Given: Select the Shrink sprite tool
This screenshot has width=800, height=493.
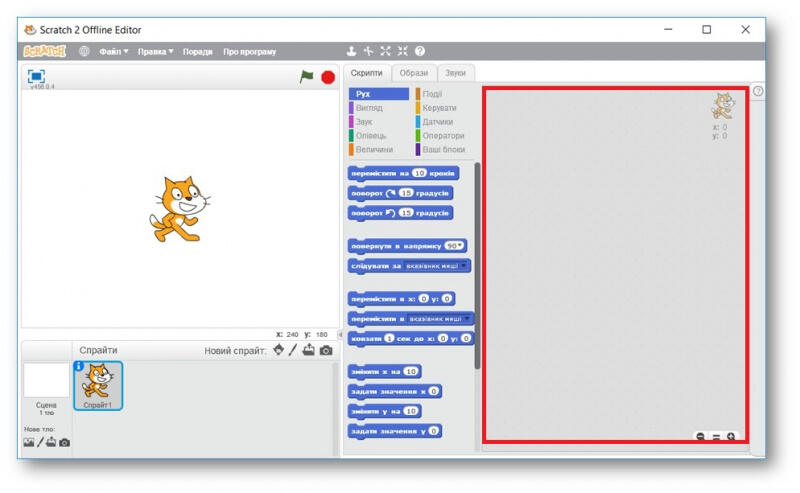Looking at the screenshot, I should pos(403,51).
